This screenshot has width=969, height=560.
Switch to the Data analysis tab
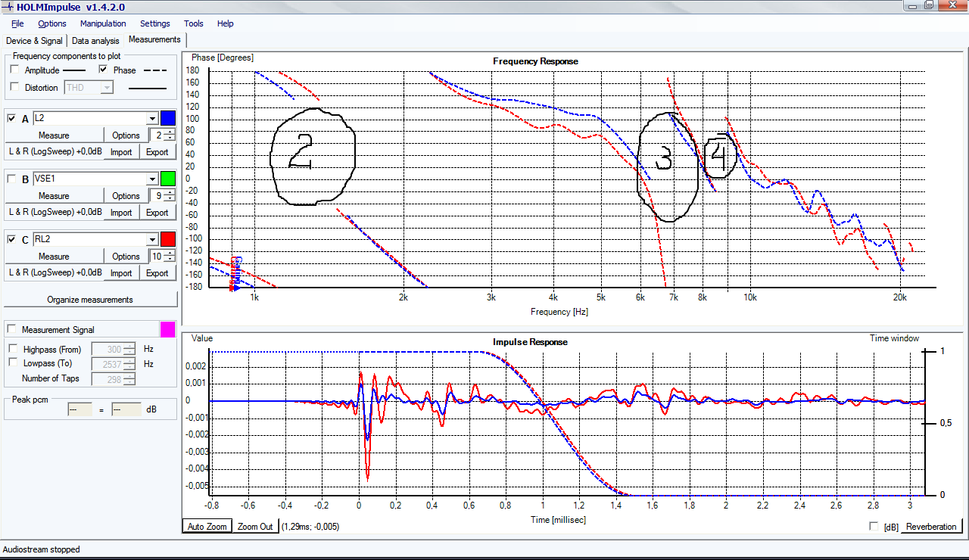[95, 41]
